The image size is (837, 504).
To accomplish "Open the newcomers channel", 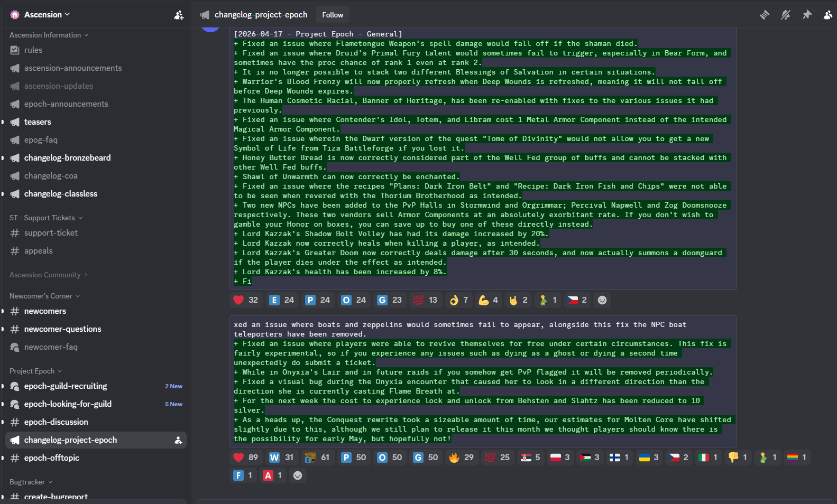I will tap(96, 311).
